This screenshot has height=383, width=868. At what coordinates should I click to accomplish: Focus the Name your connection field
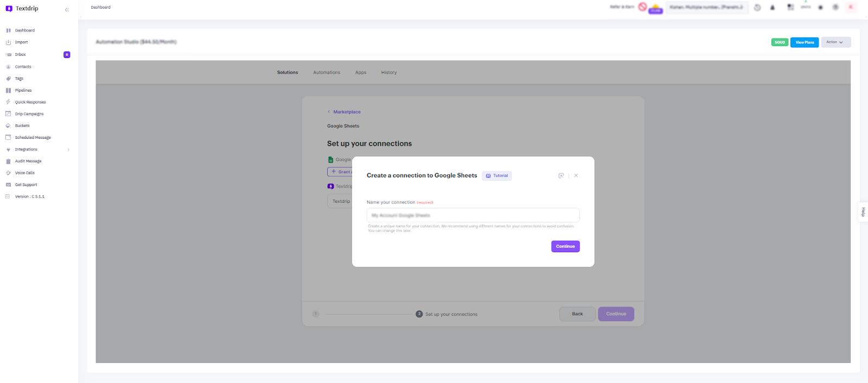click(x=473, y=215)
